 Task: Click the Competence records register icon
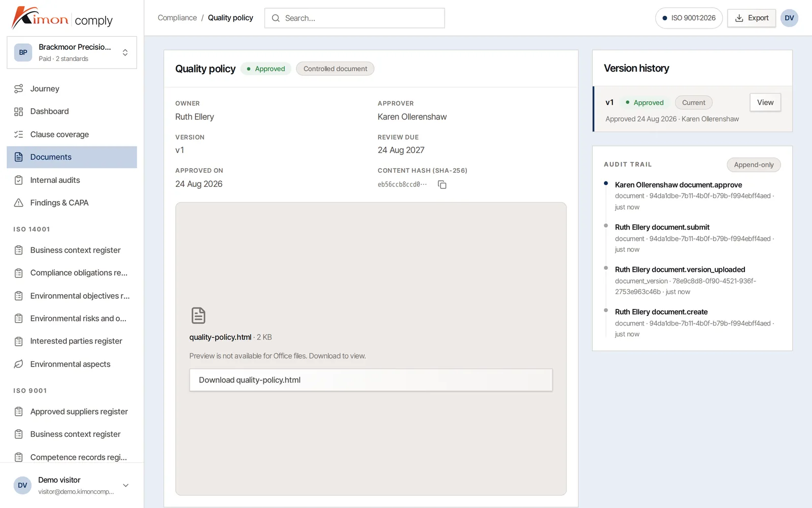tap(19, 457)
